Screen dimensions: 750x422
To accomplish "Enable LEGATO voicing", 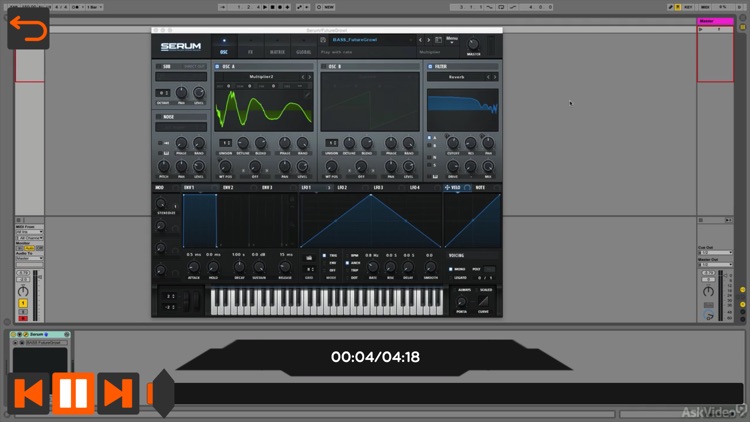I will (x=451, y=278).
